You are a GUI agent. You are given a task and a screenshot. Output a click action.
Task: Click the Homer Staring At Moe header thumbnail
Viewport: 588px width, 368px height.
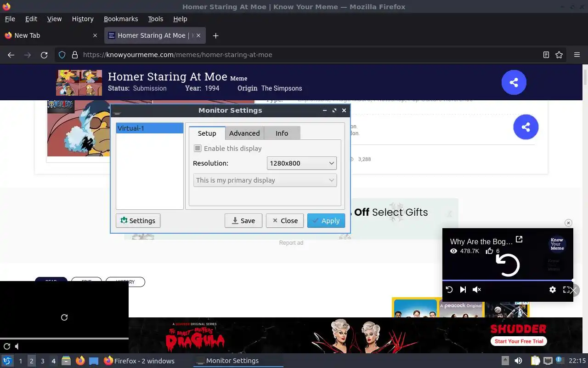click(x=79, y=83)
